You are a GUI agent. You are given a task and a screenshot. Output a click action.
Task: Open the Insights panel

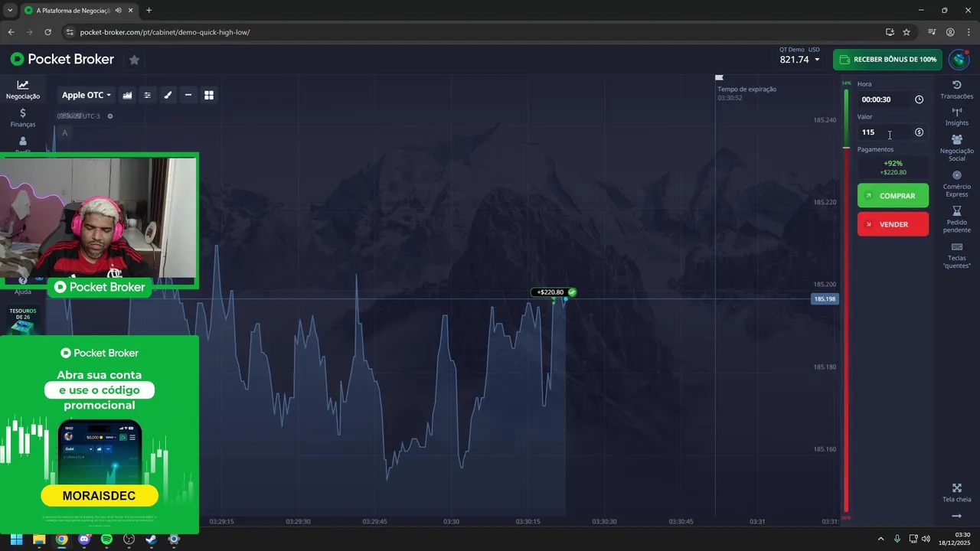(957, 117)
